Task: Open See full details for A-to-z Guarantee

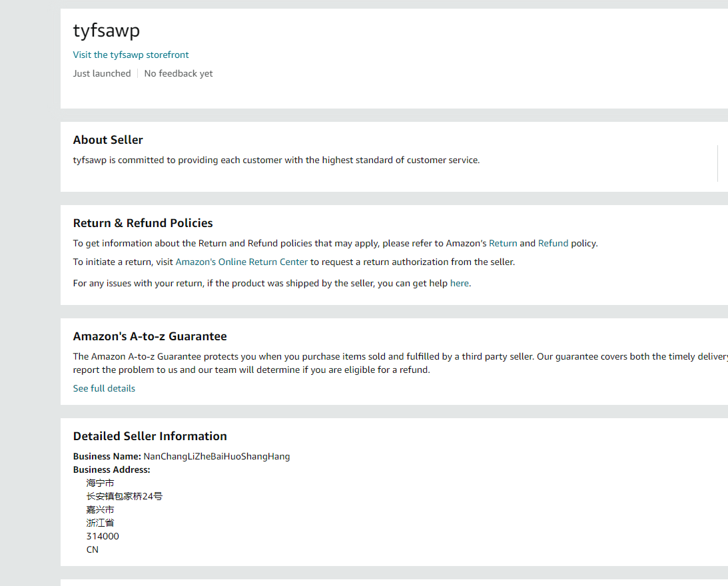Action: (104, 388)
